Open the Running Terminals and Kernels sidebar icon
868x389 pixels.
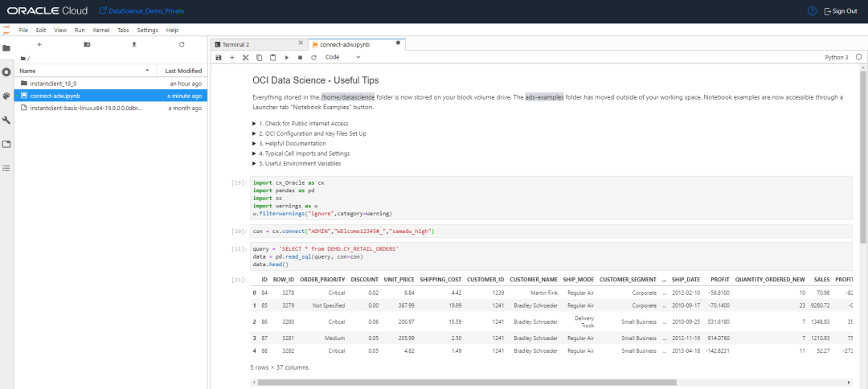[6, 72]
